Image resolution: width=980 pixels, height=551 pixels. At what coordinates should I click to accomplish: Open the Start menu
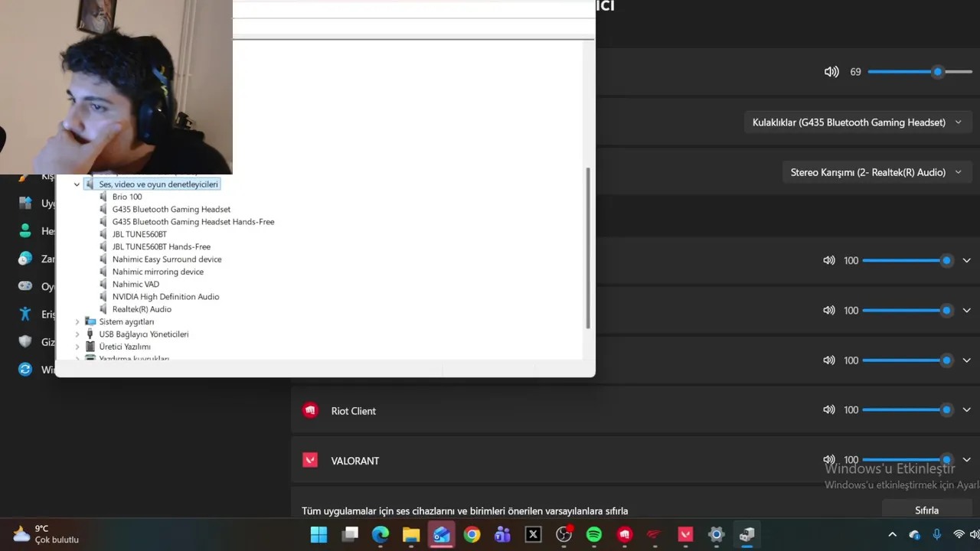319,534
